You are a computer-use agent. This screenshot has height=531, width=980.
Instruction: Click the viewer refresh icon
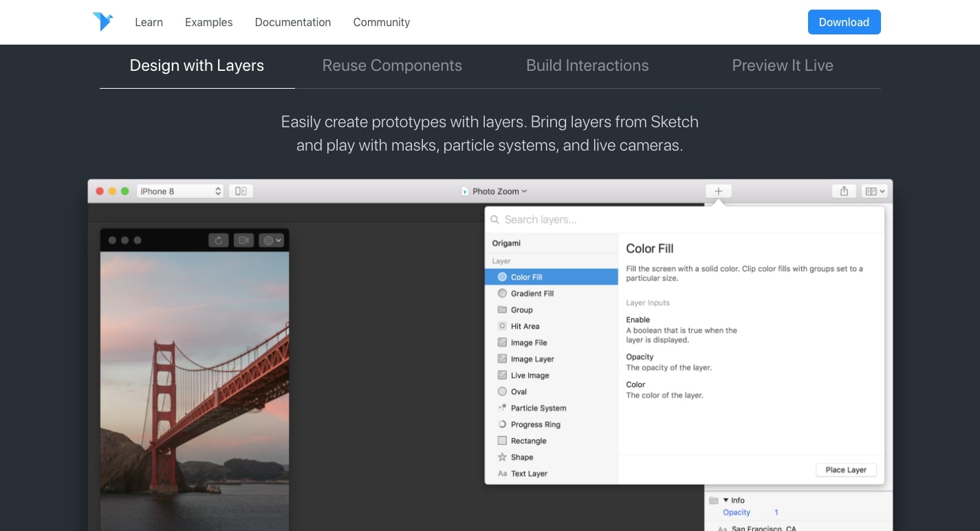(x=219, y=240)
